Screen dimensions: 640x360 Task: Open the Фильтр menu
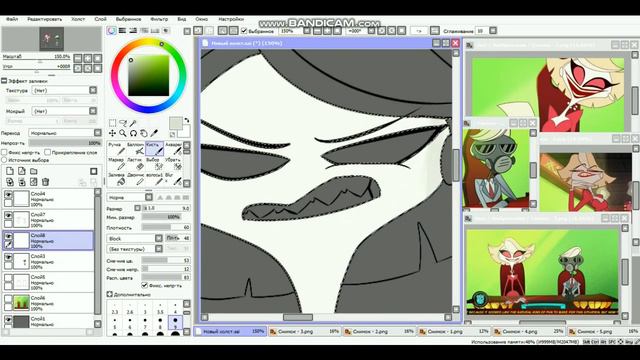tap(159, 19)
